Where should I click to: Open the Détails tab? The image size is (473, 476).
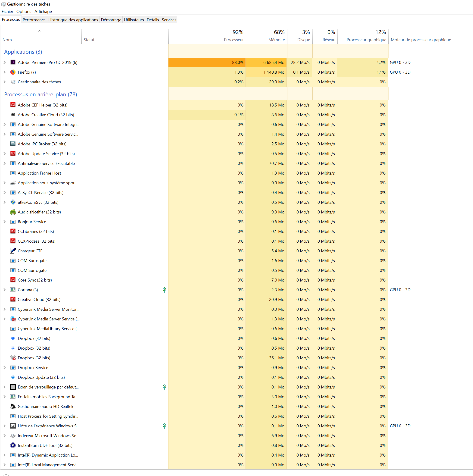153,20
